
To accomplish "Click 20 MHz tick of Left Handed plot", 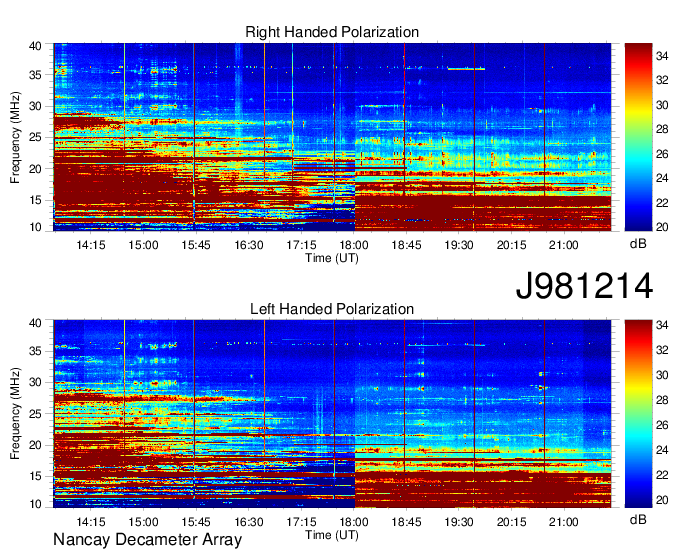I will (x=35, y=445).
